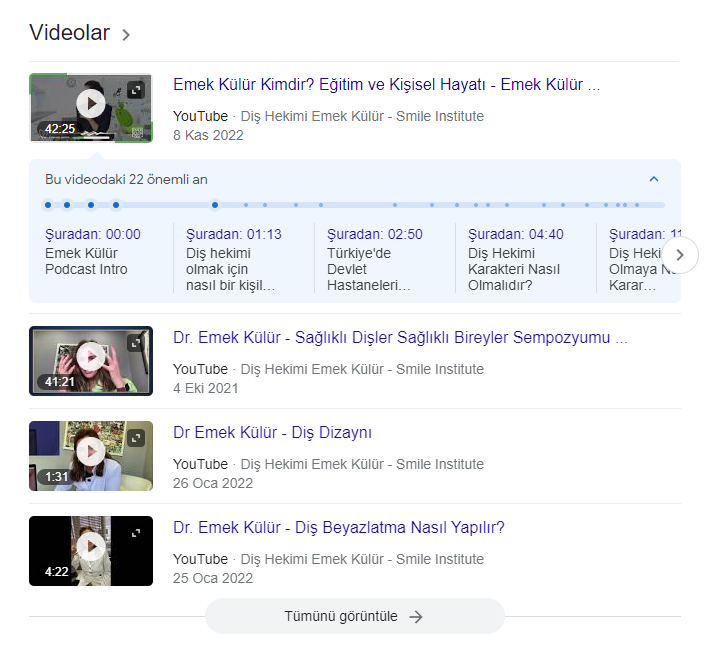This screenshot has height=650, width=712.
Task: Expand preview icon on 1:31 video thumbnail
Action: (x=136, y=438)
